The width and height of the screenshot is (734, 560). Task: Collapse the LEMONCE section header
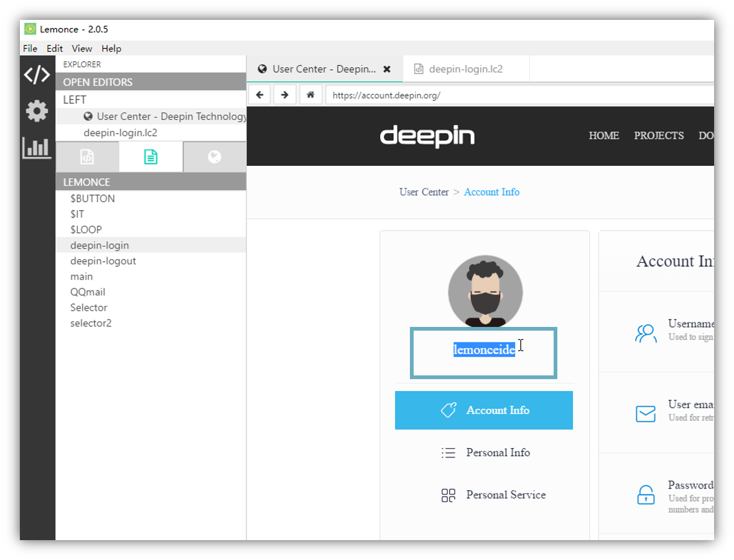tap(151, 181)
